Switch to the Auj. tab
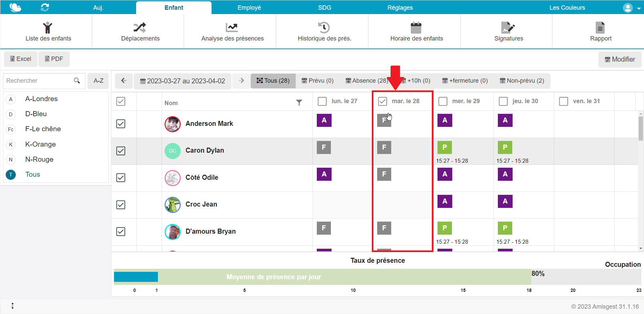The image size is (644, 314). 98,8
